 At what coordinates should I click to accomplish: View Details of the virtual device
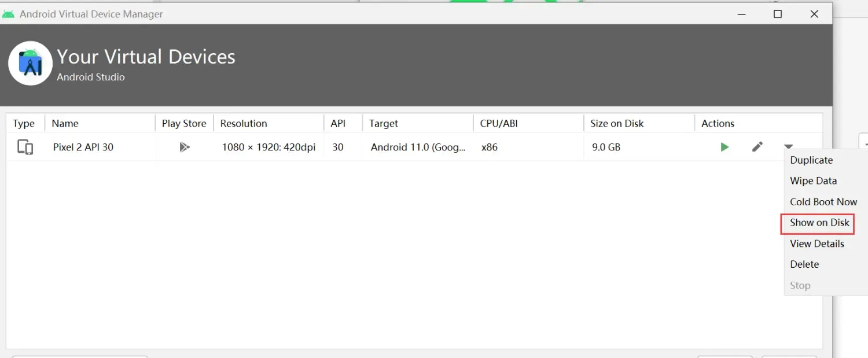pos(816,243)
